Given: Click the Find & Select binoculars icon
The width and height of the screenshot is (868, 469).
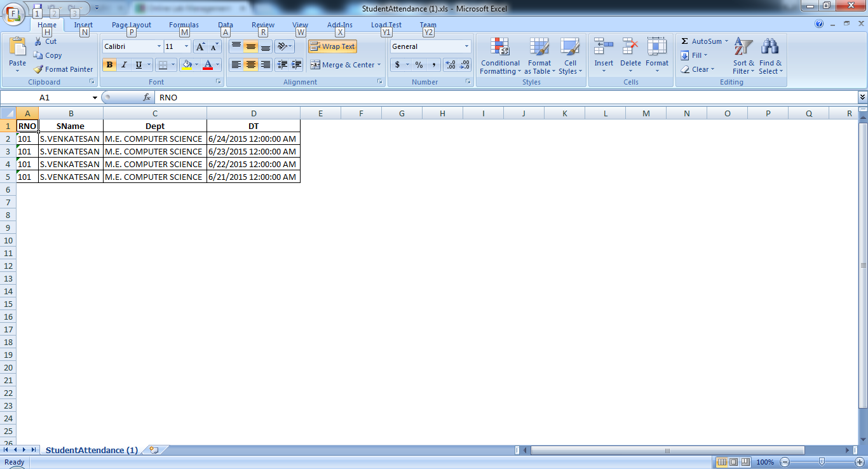Looking at the screenshot, I should pyautogui.click(x=770, y=48).
